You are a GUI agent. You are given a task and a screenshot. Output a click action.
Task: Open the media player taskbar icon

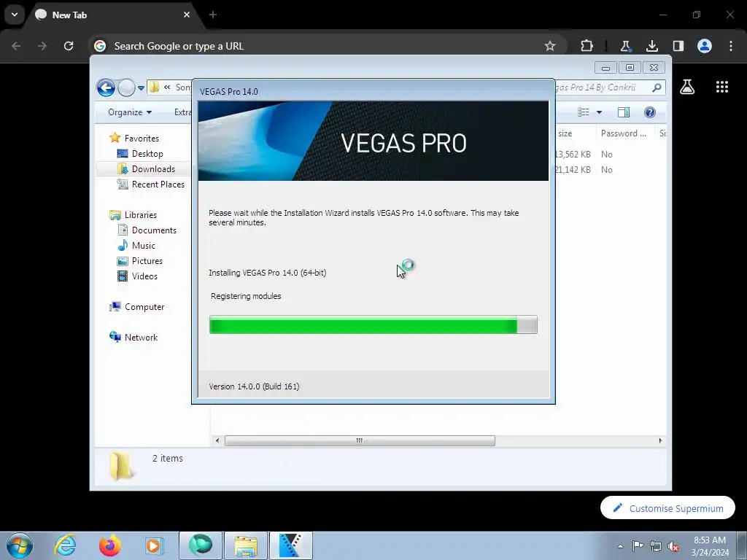point(154,545)
